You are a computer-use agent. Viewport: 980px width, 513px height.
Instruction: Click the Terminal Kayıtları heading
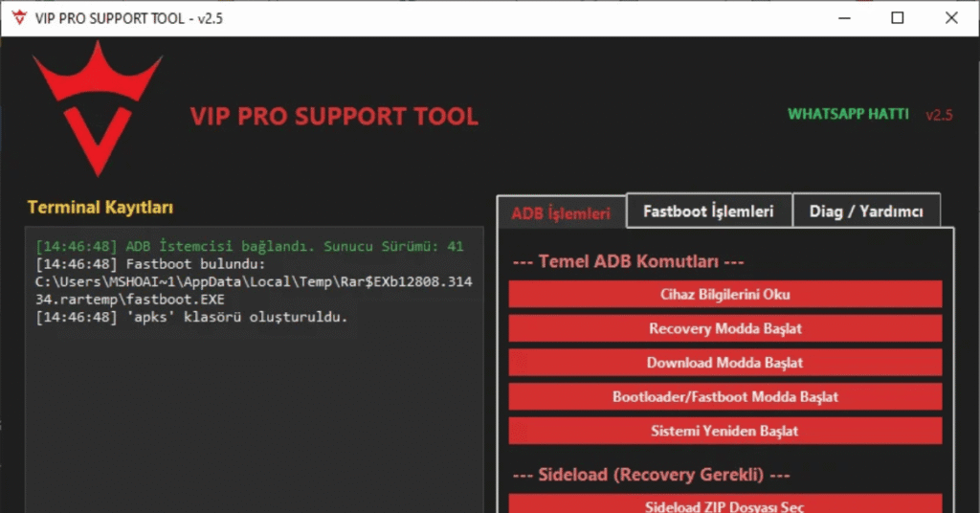[100, 208]
